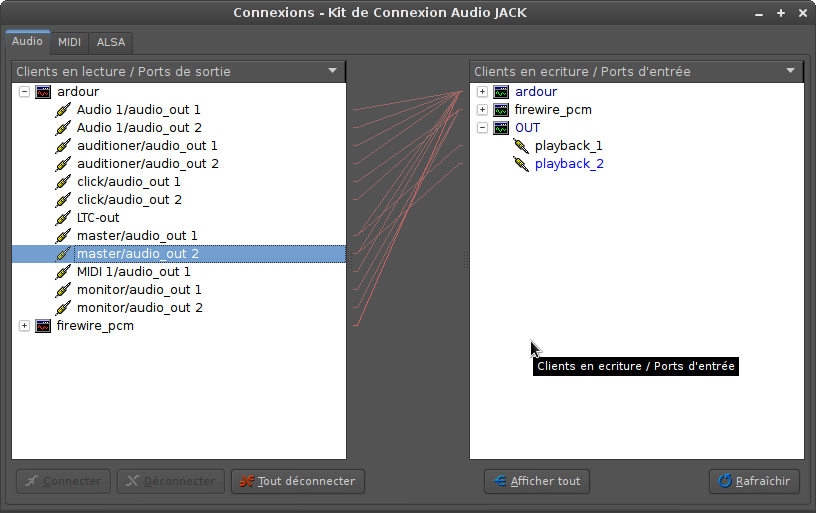Viewport: 816px width, 513px height.
Task: Click the plug icon beside auditioner/audio_out 1
Action: (63, 146)
